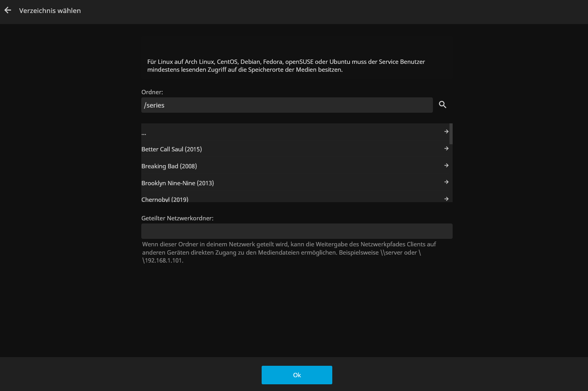The height and width of the screenshot is (391, 588).
Task: Click the magnifier icon beside the folder path
Action: tap(442, 105)
